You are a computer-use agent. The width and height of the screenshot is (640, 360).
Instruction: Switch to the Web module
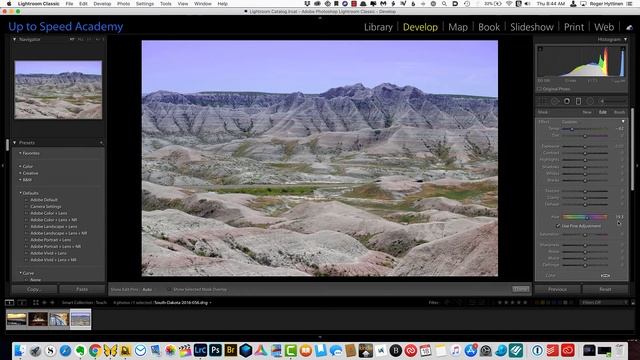(604, 27)
